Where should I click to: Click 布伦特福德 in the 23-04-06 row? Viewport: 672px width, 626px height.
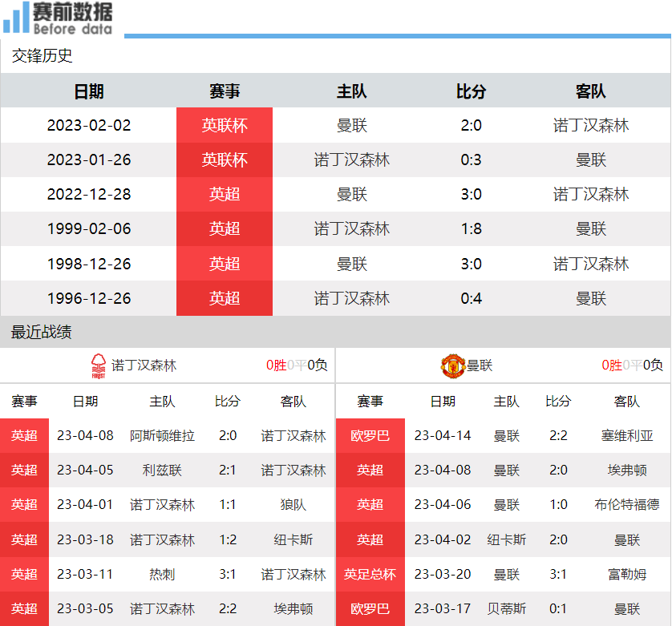627,505
